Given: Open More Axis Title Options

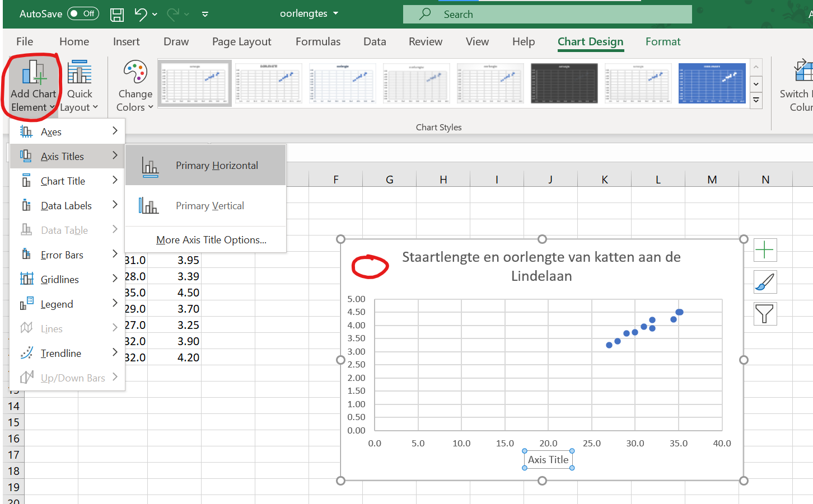Looking at the screenshot, I should click(211, 240).
